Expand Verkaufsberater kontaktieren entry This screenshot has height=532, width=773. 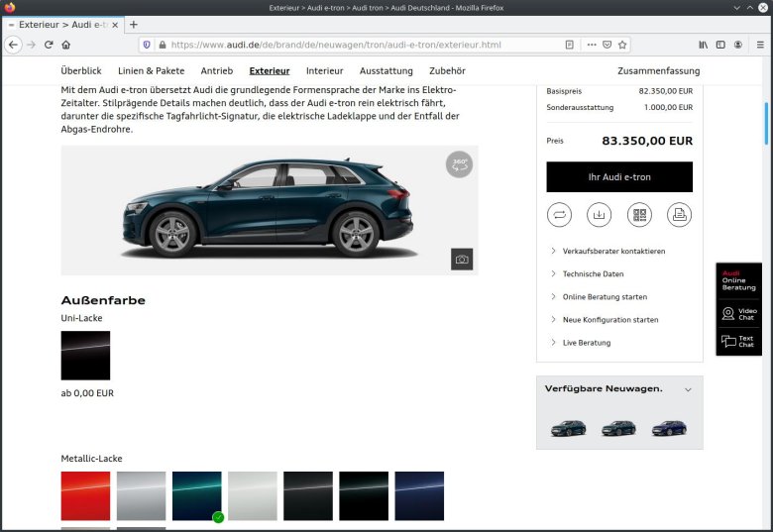coord(613,252)
